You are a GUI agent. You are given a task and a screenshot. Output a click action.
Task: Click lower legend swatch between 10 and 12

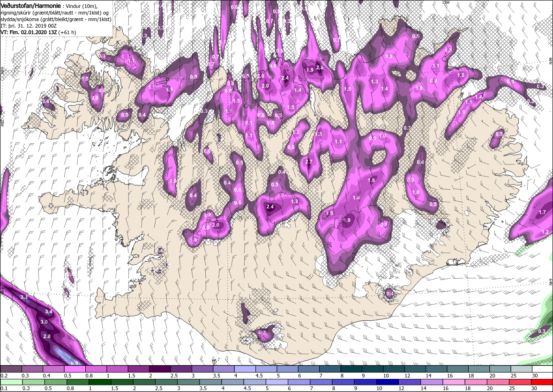coord(387,382)
